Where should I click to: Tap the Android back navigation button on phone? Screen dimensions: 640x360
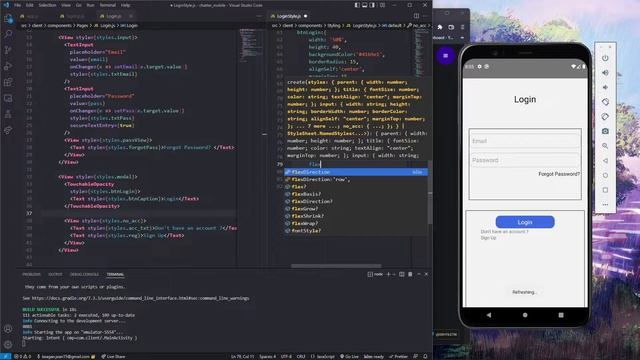[x=489, y=315]
